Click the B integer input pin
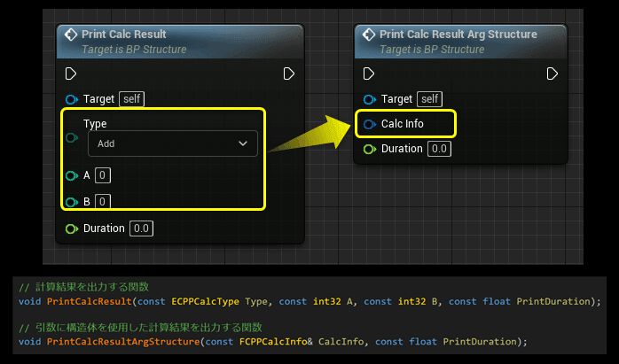Viewport: 619px width, 364px height. pyautogui.click(x=71, y=202)
